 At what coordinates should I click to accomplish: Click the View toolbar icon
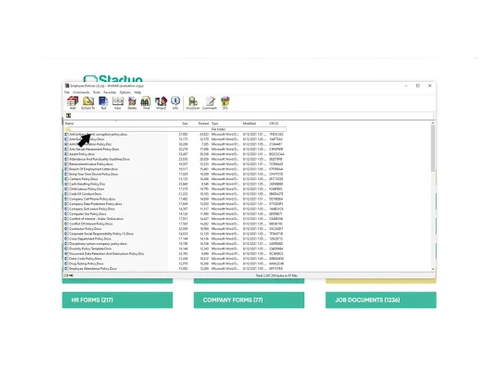(118, 103)
